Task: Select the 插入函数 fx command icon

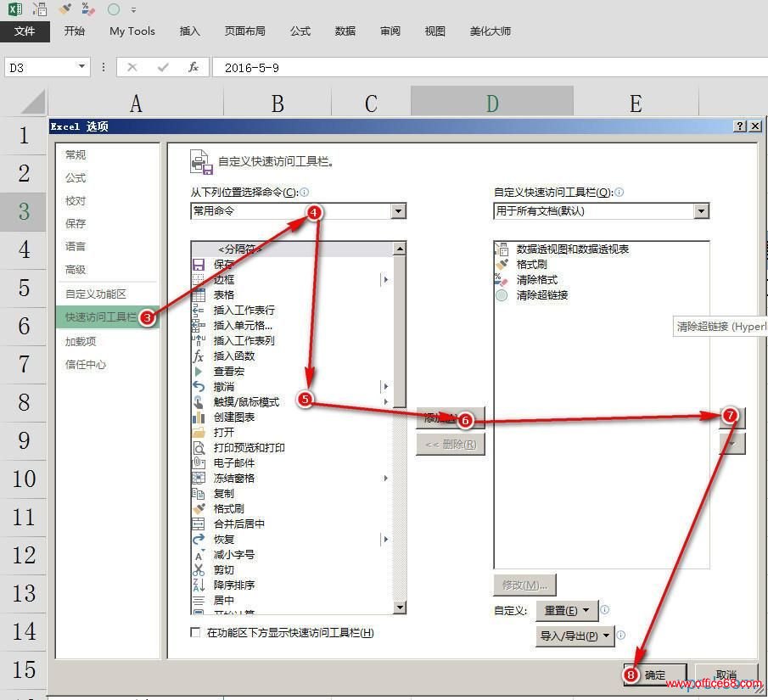Action: tap(199, 356)
